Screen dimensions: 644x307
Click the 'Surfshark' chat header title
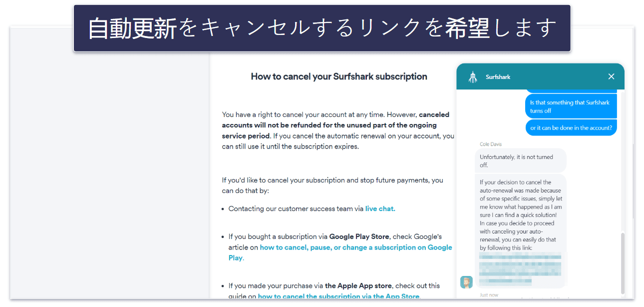pyautogui.click(x=498, y=77)
